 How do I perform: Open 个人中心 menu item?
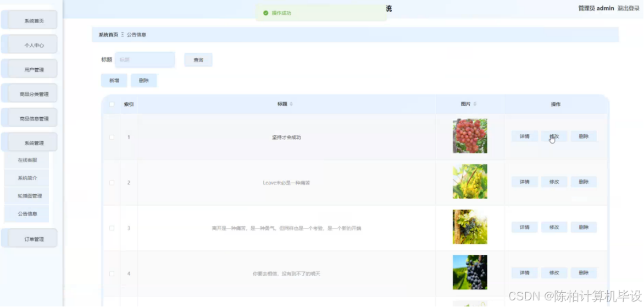29,45
